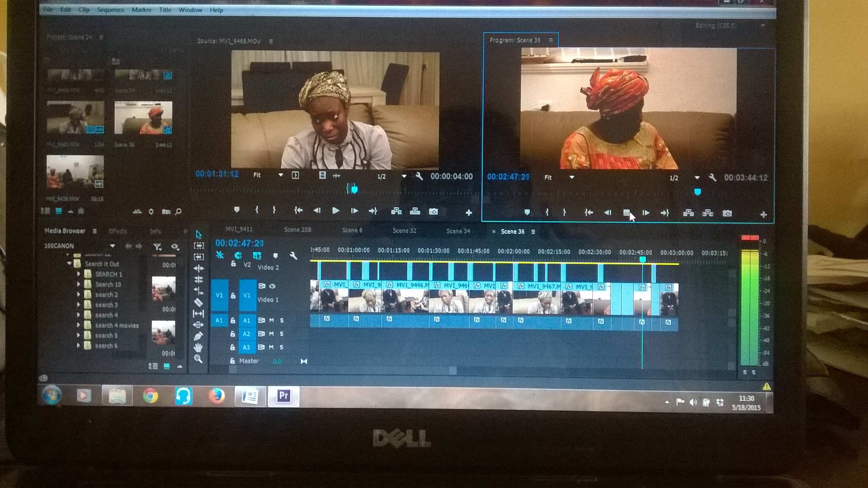Click the timeline timecode 00:02:47:20 field
Viewport: 868px width, 488px height.
coord(239,243)
